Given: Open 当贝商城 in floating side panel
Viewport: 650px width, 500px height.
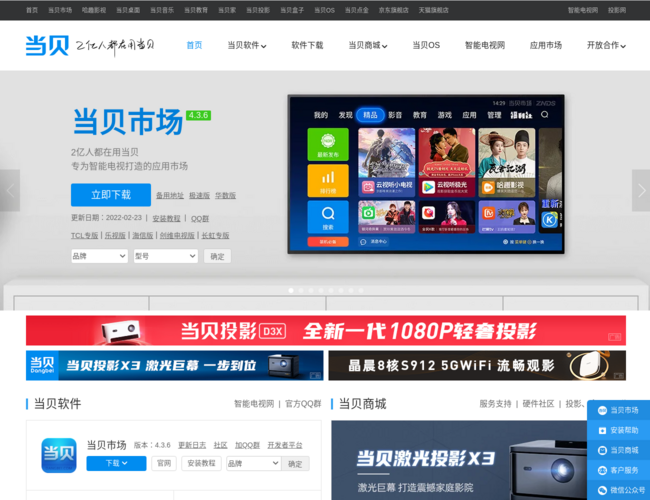Looking at the screenshot, I should tap(618, 450).
